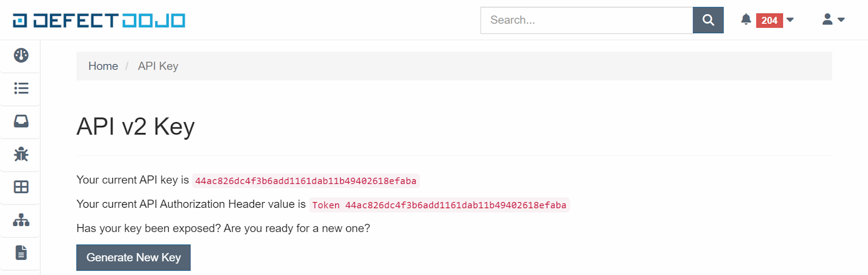This screenshot has height=275, width=868.
Task: Click the current API key value
Action: [x=305, y=181]
